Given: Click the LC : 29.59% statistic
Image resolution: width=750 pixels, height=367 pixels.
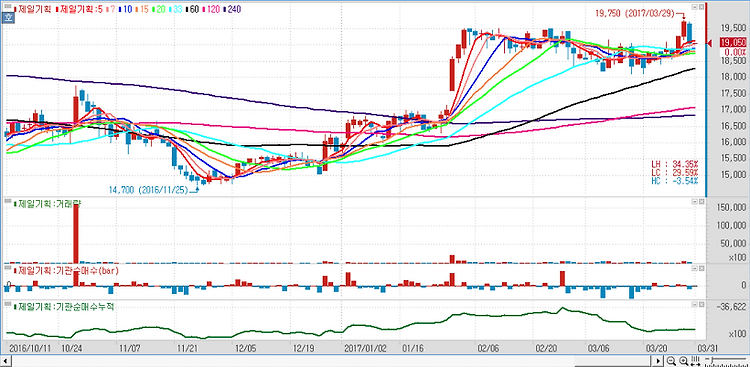Looking at the screenshot, I should click(x=675, y=172).
